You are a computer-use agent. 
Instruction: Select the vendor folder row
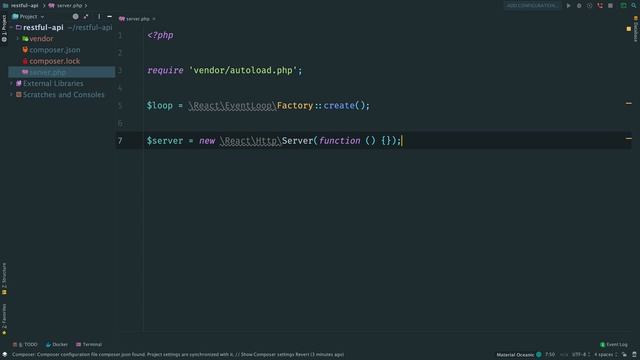click(x=62, y=39)
